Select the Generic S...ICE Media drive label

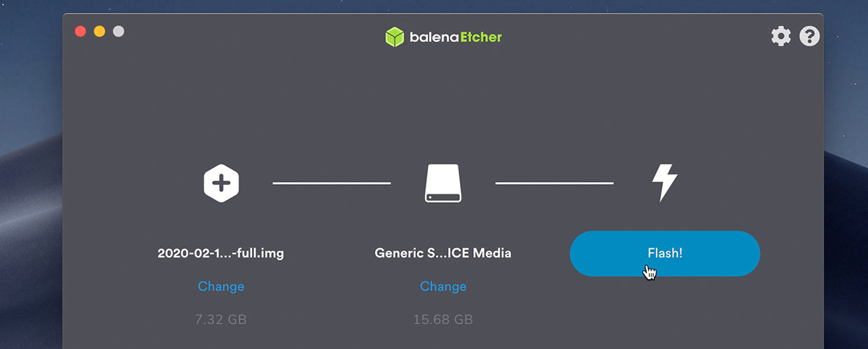pos(443,253)
